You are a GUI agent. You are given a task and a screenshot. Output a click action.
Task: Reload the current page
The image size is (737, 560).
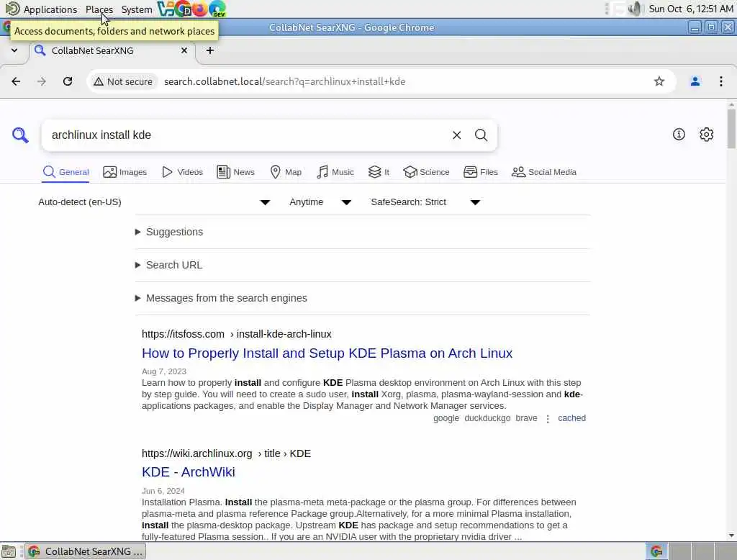[68, 81]
